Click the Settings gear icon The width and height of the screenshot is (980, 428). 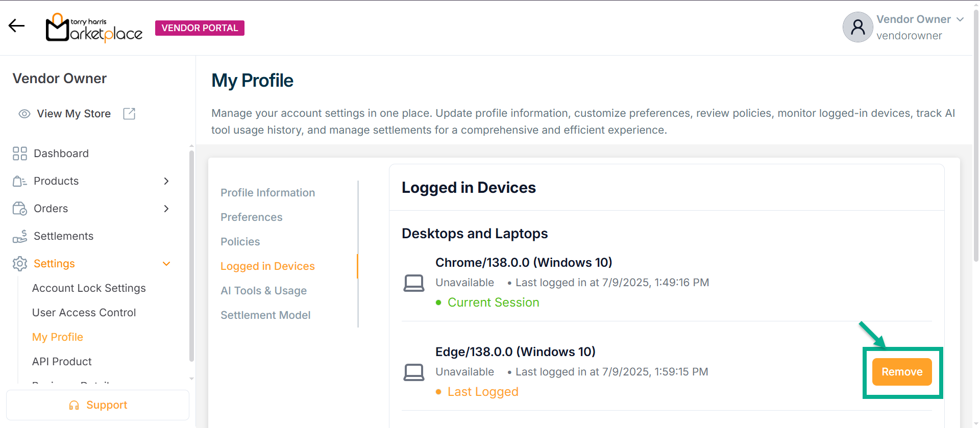20,264
